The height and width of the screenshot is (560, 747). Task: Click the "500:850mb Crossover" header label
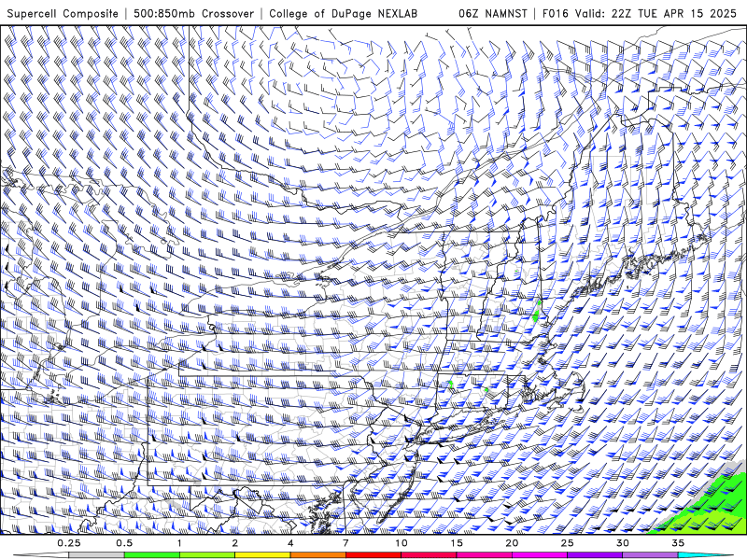coord(194,13)
